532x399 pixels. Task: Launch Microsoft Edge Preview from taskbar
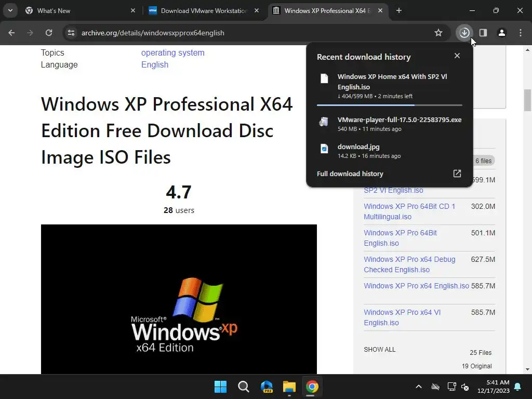pos(267,387)
